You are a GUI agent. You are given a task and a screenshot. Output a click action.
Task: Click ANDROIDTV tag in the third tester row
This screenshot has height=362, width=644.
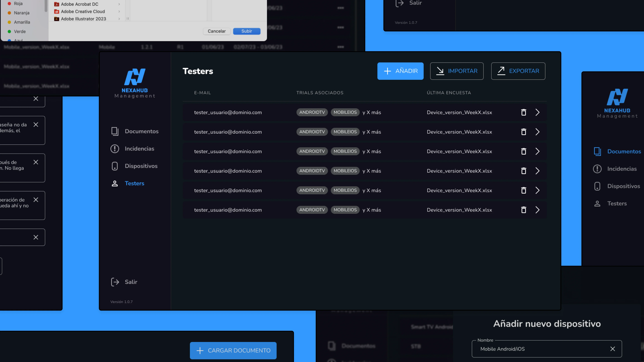[312, 151]
